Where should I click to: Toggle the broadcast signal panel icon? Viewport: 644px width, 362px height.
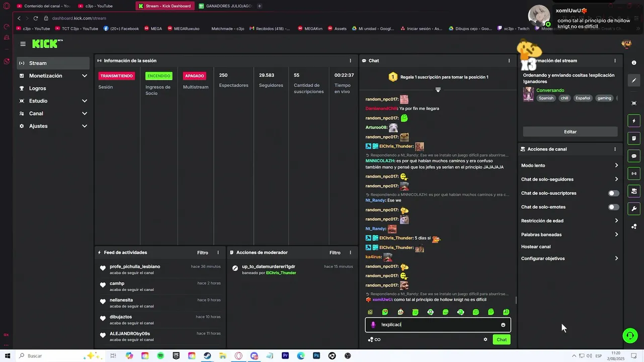pos(634,173)
